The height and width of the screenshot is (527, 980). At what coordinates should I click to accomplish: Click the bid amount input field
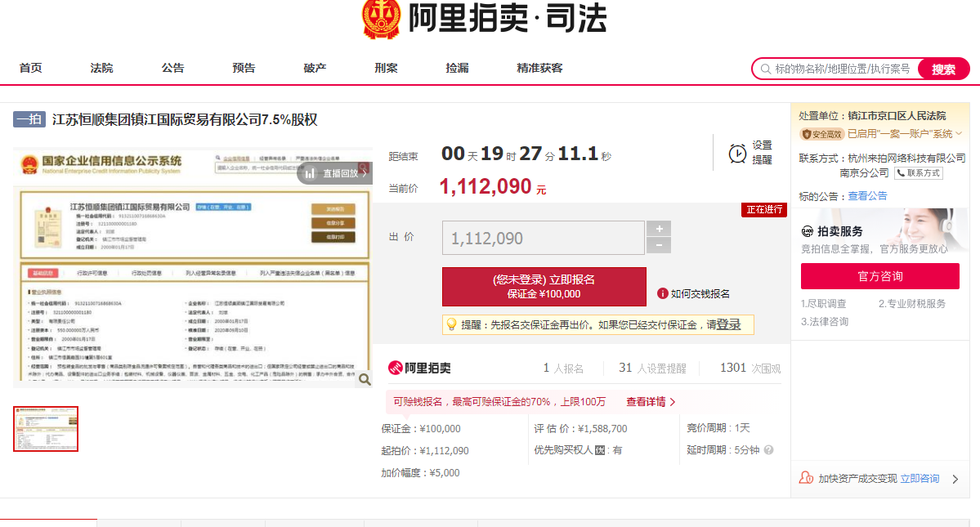pos(543,238)
